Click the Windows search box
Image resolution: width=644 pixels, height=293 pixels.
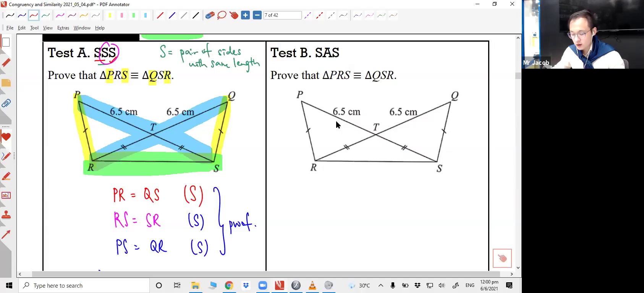tap(84, 285)
